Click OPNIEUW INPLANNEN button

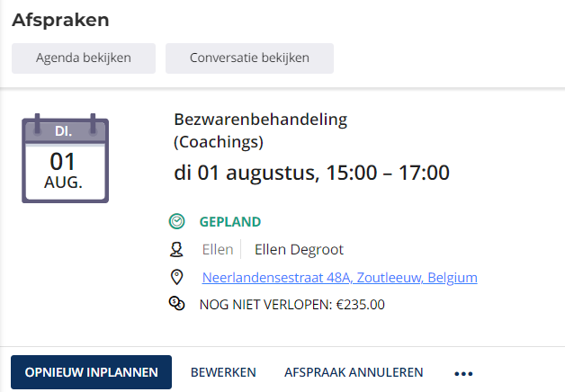click(91, 372)
